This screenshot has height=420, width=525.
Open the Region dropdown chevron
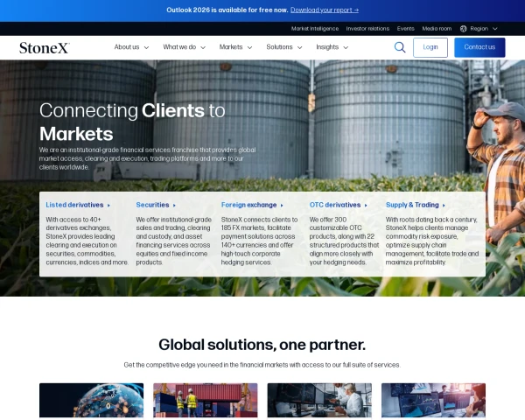tap(495, 29)
